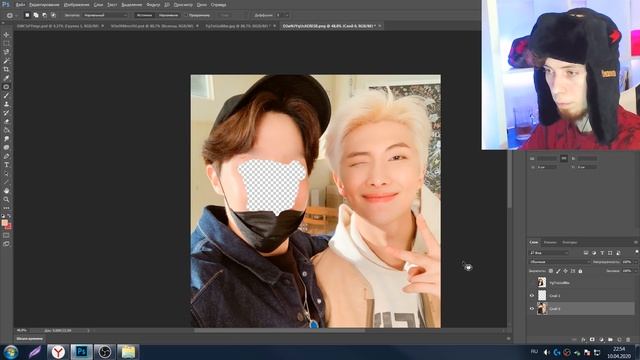
Task: Select the Brush tool
Action: pyautogui.click(x=6, y=96)
